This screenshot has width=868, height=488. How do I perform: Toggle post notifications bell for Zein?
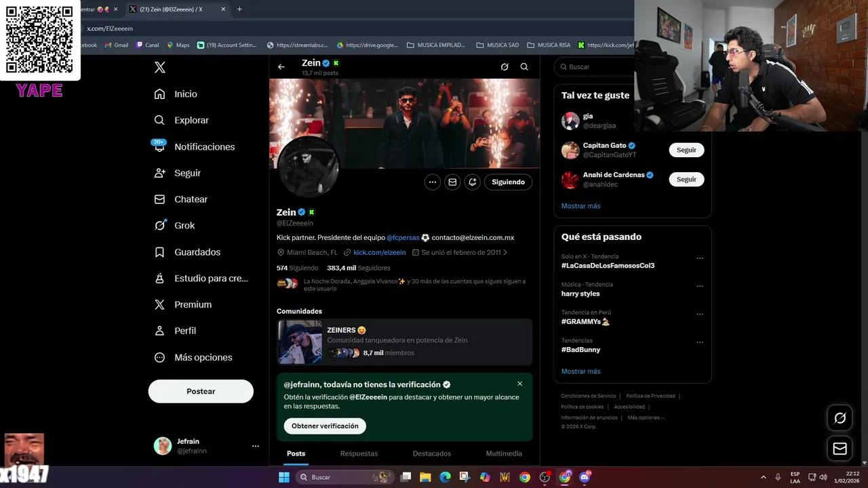click(x=473, y=182)
